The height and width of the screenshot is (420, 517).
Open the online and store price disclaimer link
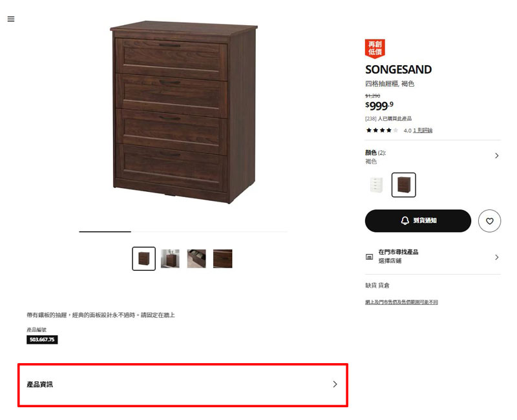401,302
